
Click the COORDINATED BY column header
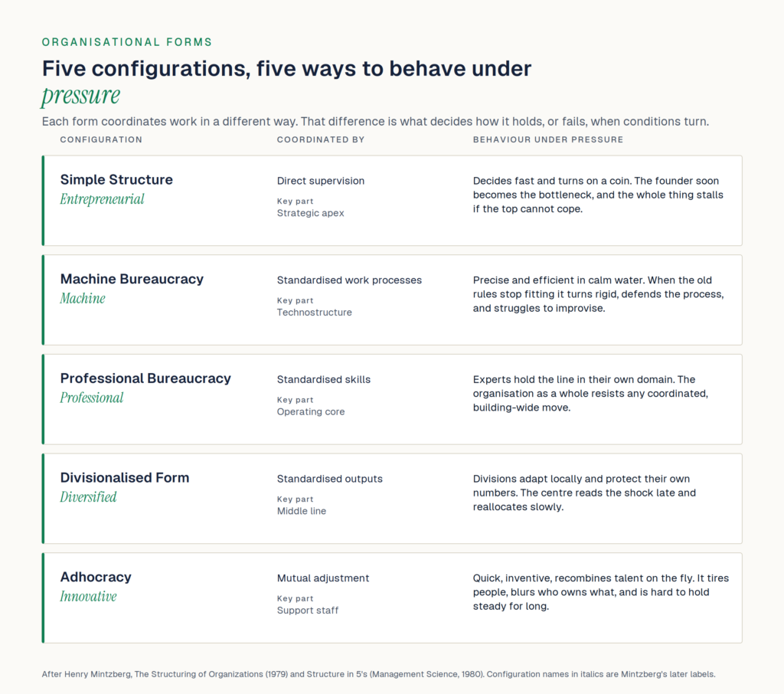tap(321, 139)
